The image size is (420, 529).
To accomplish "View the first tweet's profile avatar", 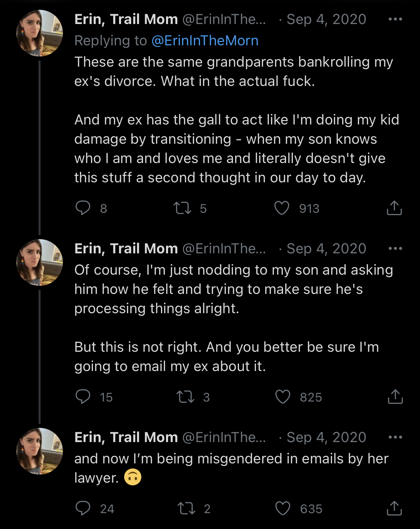I will point(40,33).
